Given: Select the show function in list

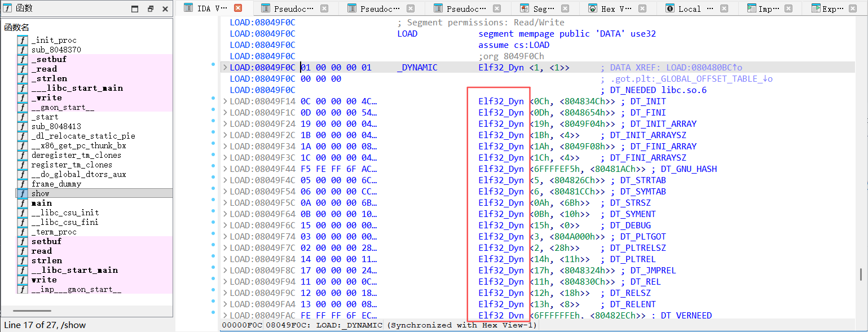Looking at the screenshot, I should coord(94,193).
